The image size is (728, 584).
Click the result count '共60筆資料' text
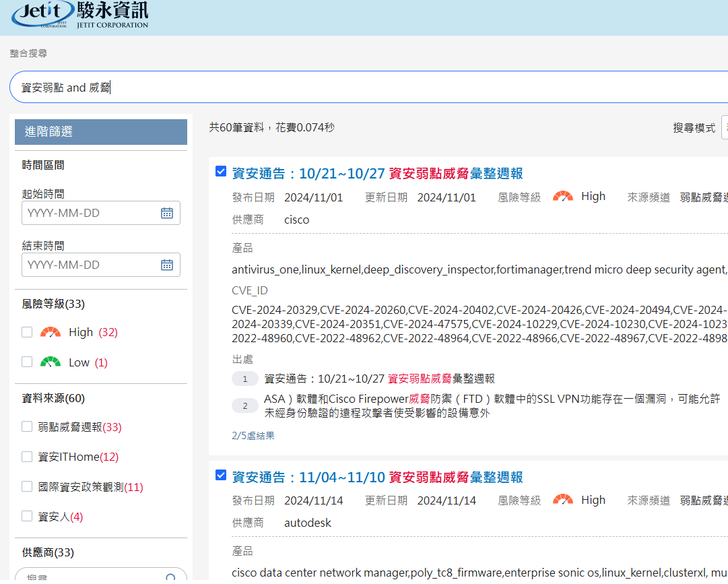(x=236, y=127)
